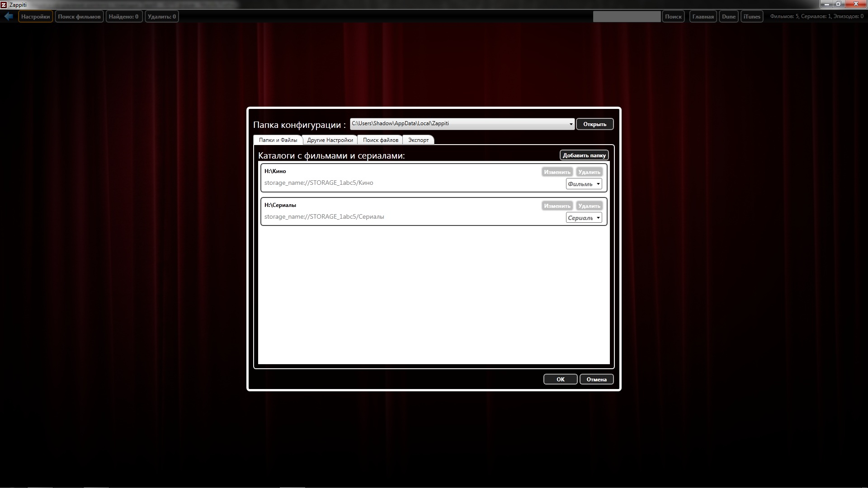Viewport: 868px width, 488px height.
Task: Select the Экспорт tab
Action: tap(418, 140)
